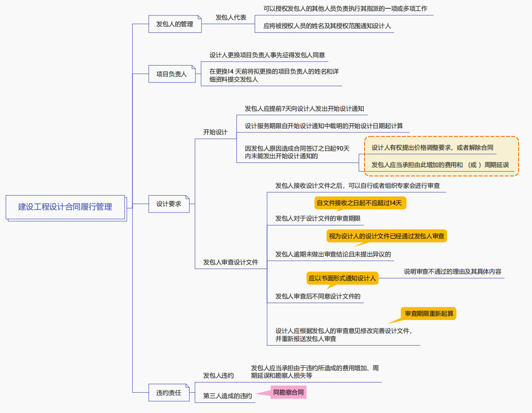Select the 开始设计 subtopic
Image resolution: width=532 pixels, height=413 pixels.
pos(215,132)
